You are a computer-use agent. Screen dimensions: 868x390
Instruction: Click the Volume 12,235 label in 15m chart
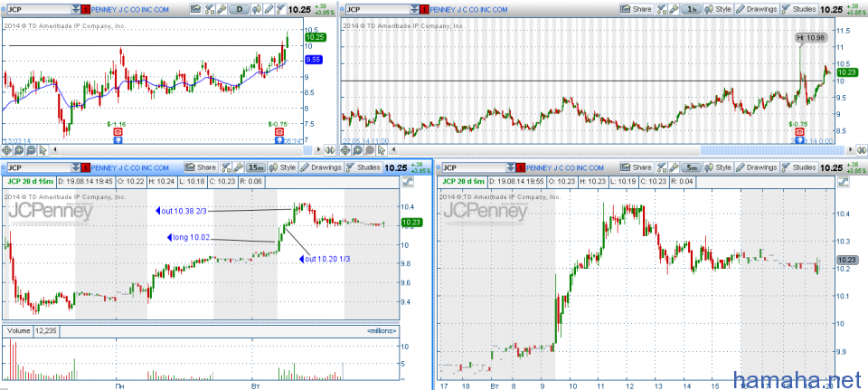tap(33, 330)
